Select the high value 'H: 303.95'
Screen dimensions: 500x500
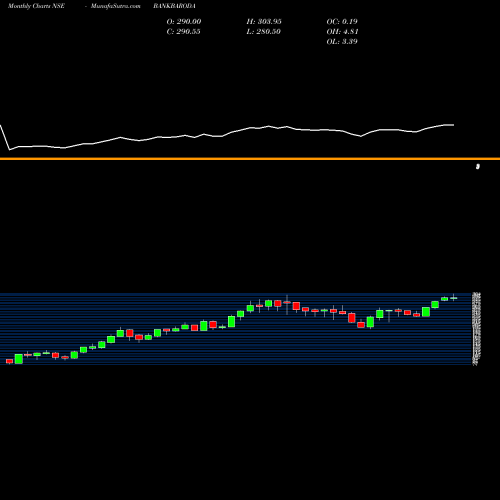[264, 21]
